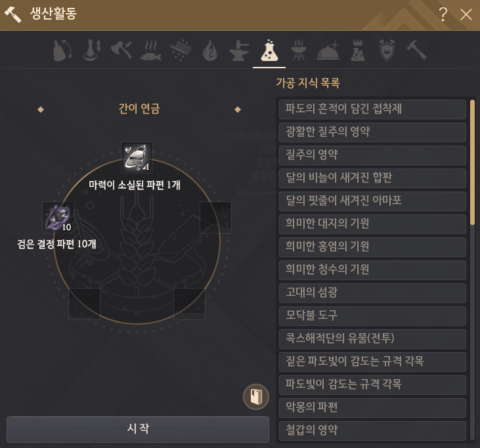Viewport: 480px width, 448px height.
Task: Select the anvil manufacture tab icon
Action: 239,51
